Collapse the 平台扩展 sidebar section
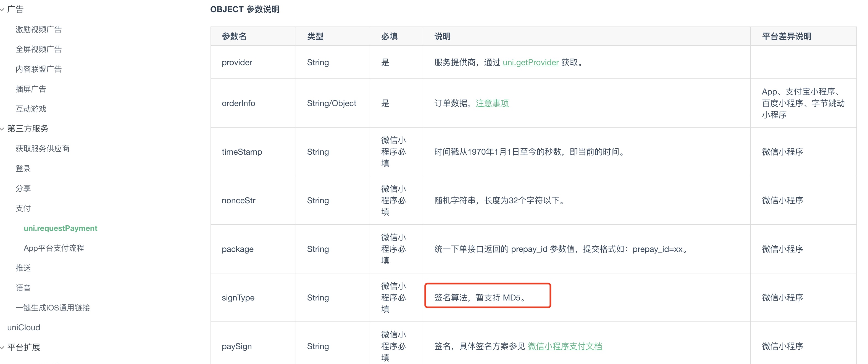Viewport: 868px width, 364px height. pos(23,347)
